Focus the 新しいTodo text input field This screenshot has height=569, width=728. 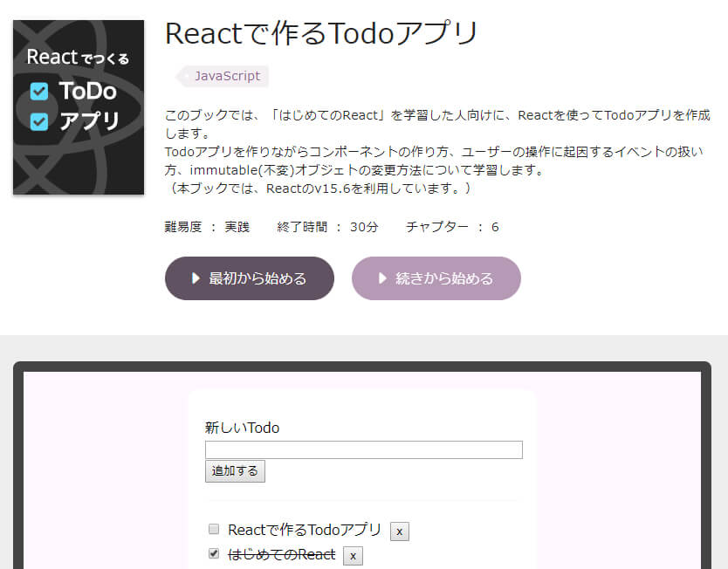pyautogui.click(x=363, y=449)
